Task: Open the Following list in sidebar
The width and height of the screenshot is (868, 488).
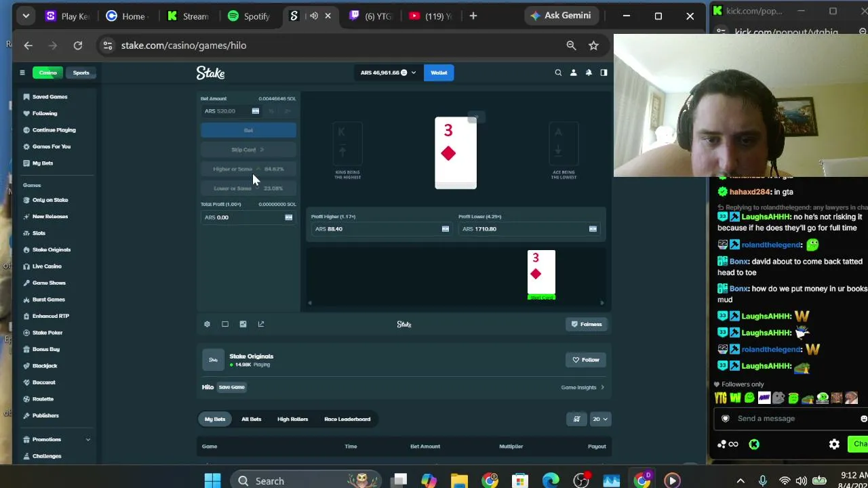Action: [45, 113]
